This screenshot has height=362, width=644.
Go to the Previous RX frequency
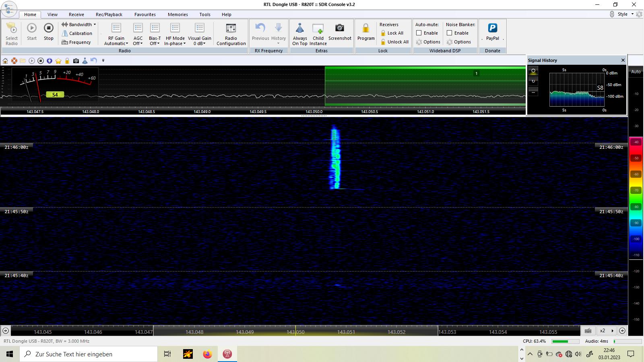tap(260, 32)
